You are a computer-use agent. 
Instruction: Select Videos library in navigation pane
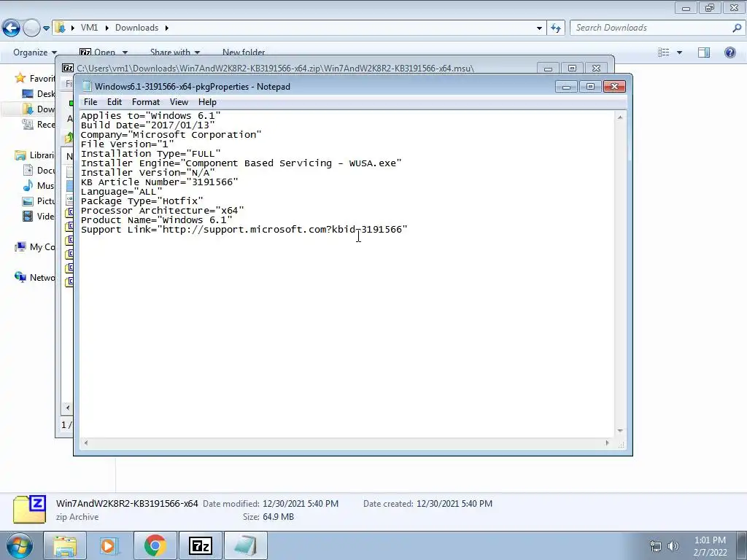coord(39,216)
